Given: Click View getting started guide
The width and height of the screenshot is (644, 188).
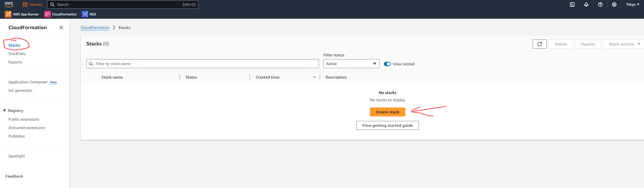Looking at the screenshot, I should click(x=388, y=125).
